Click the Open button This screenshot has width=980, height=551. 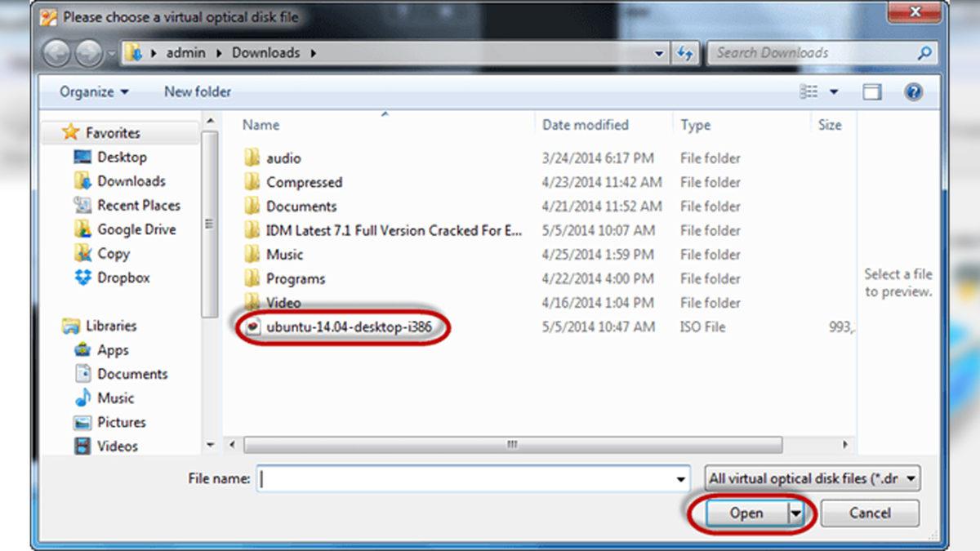tap(748, 513)
